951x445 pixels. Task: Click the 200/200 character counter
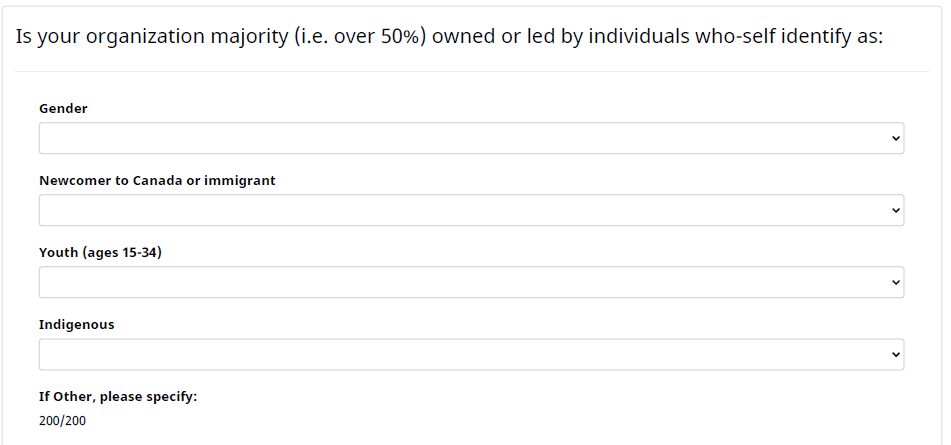(x=62, y=421)
